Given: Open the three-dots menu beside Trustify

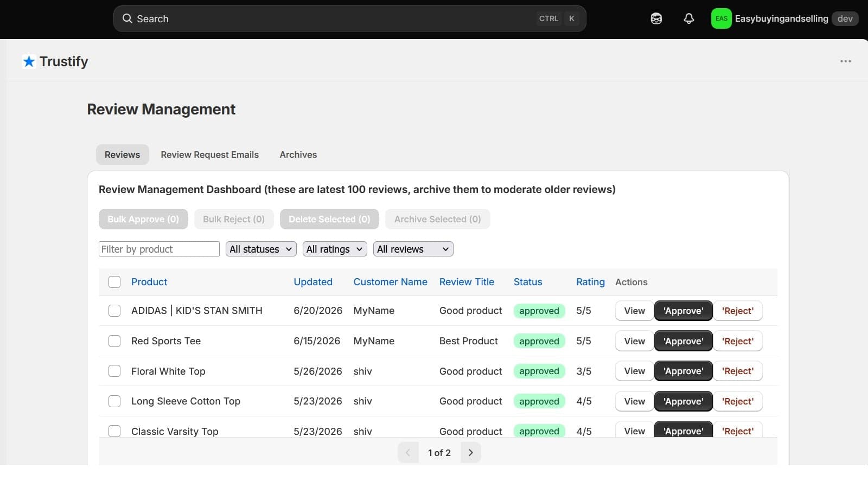Looking at the screenshot, I should point(845,61).
